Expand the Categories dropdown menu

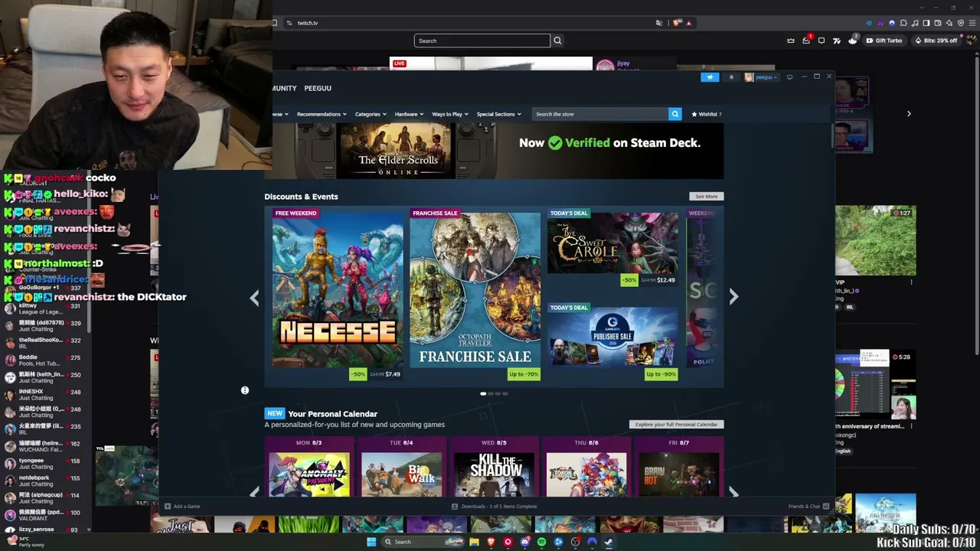(x=371, y=114)
